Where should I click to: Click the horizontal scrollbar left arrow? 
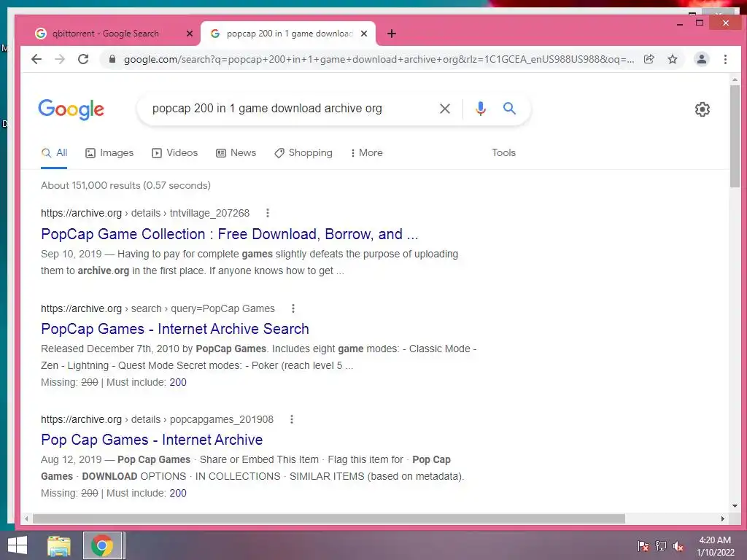(x=26, y=518)
